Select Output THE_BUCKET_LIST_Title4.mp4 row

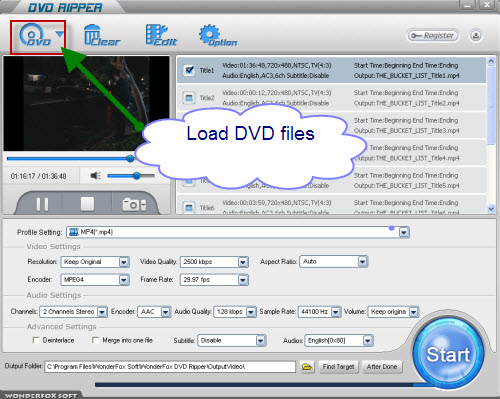pyautogui.click(x=406, y=158)
